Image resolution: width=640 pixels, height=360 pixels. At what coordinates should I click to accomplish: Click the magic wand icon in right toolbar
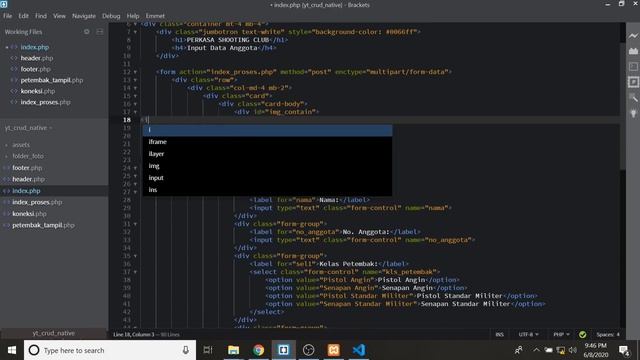[633, 98]
